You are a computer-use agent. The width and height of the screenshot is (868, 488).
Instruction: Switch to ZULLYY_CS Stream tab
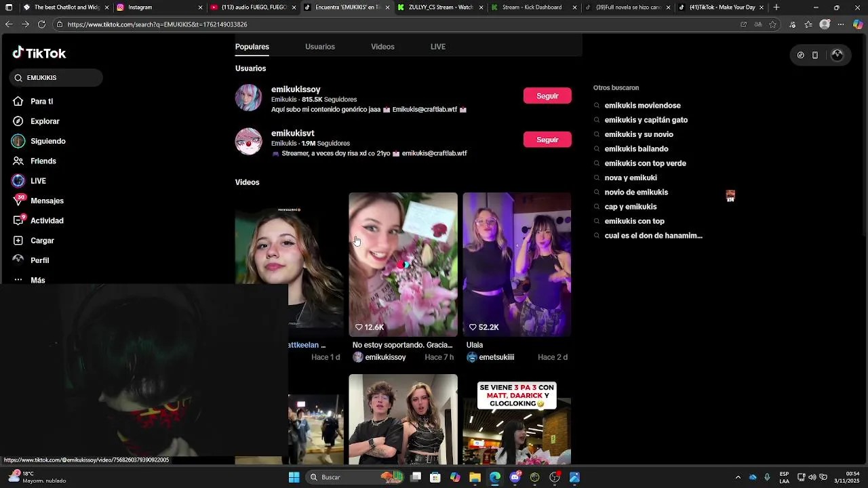click(439, 7)
